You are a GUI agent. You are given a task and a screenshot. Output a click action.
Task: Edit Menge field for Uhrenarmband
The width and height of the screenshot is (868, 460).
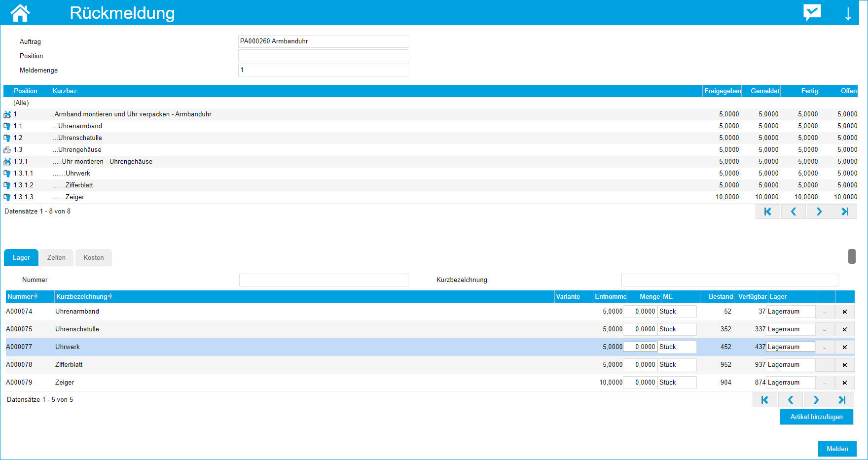(640, 312)
